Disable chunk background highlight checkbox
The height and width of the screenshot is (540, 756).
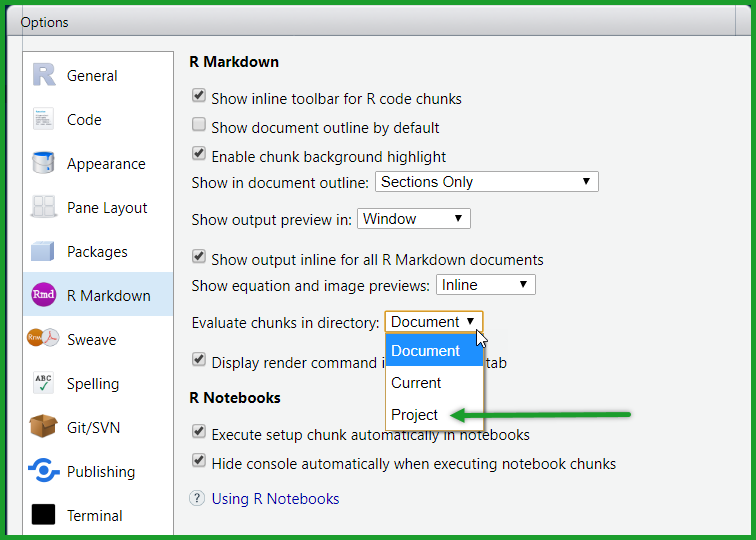[x=199, y=156]
